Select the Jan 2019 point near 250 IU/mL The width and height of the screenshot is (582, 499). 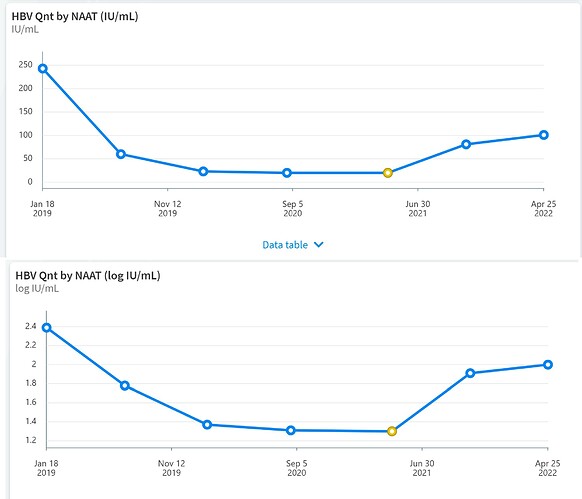coord(43,68)
